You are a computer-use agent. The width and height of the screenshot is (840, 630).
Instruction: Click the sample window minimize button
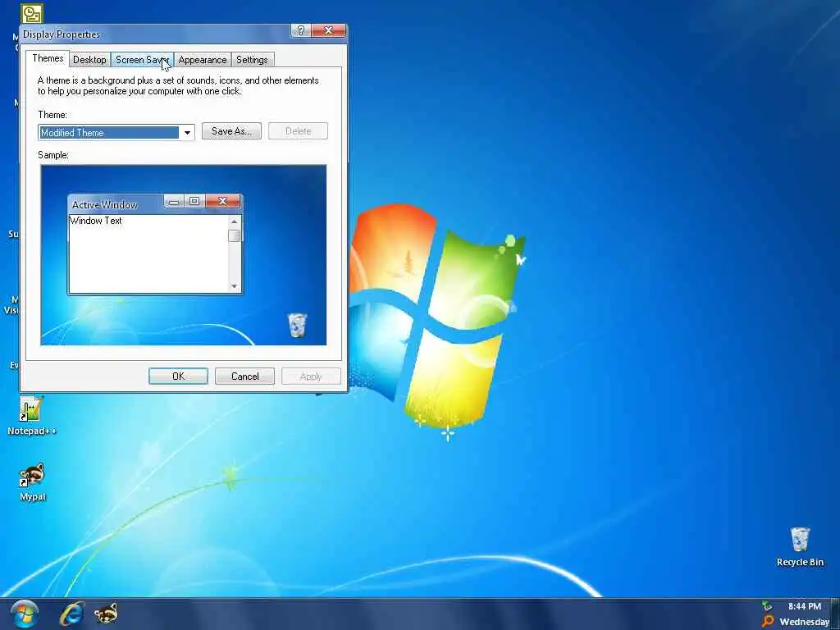tap(174, 201)
